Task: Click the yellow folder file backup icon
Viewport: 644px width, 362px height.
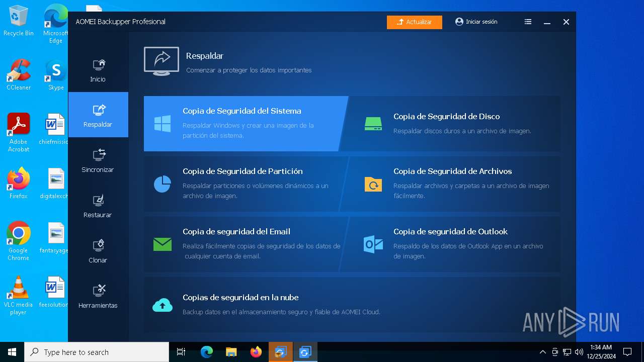Action: (373, 184)
